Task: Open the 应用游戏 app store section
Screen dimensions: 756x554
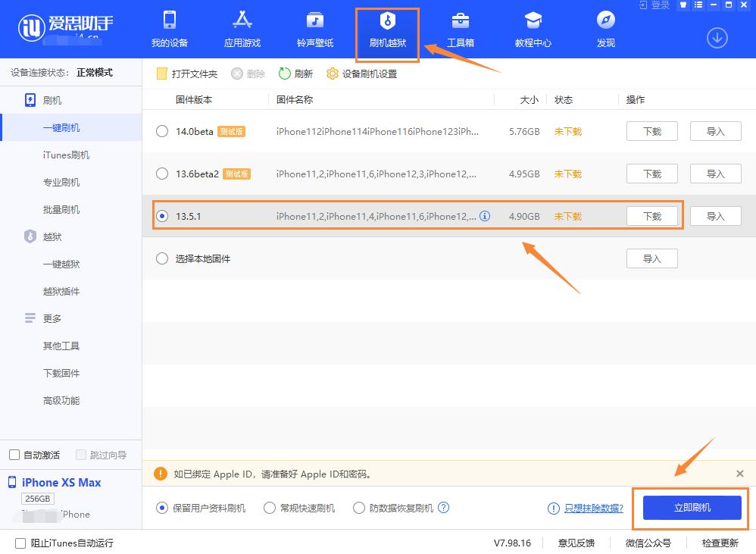Action: point(242,29)
